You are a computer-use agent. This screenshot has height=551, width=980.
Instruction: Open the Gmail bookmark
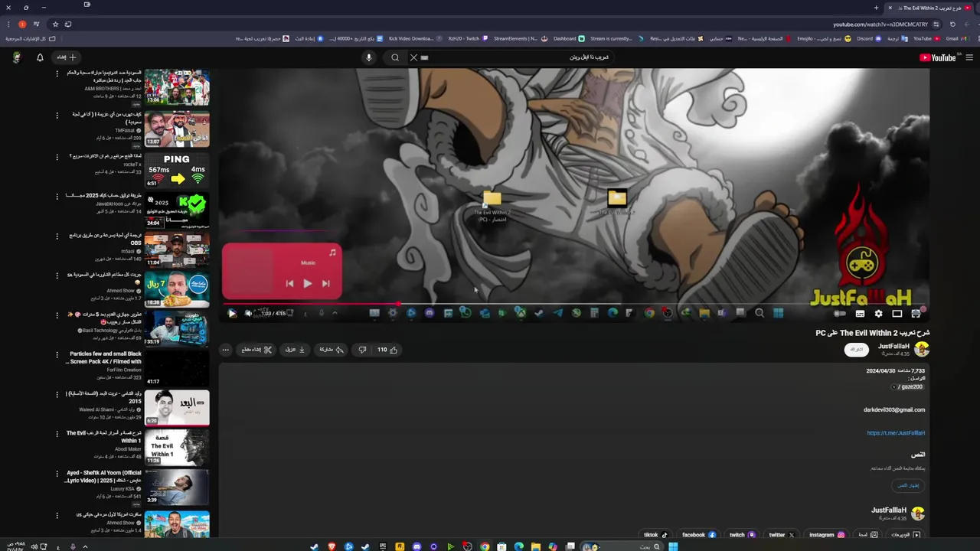955,38
